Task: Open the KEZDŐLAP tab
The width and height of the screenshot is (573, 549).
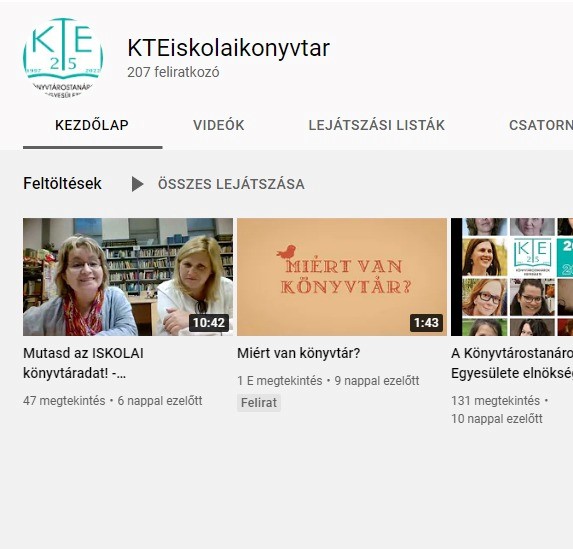Action: (x=92, y=125)
